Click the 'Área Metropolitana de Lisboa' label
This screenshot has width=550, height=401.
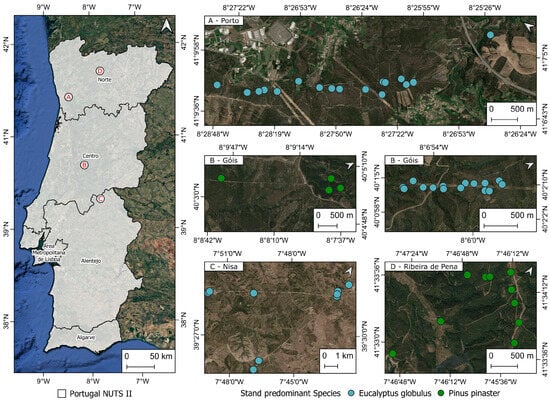[x=49, y=253]
